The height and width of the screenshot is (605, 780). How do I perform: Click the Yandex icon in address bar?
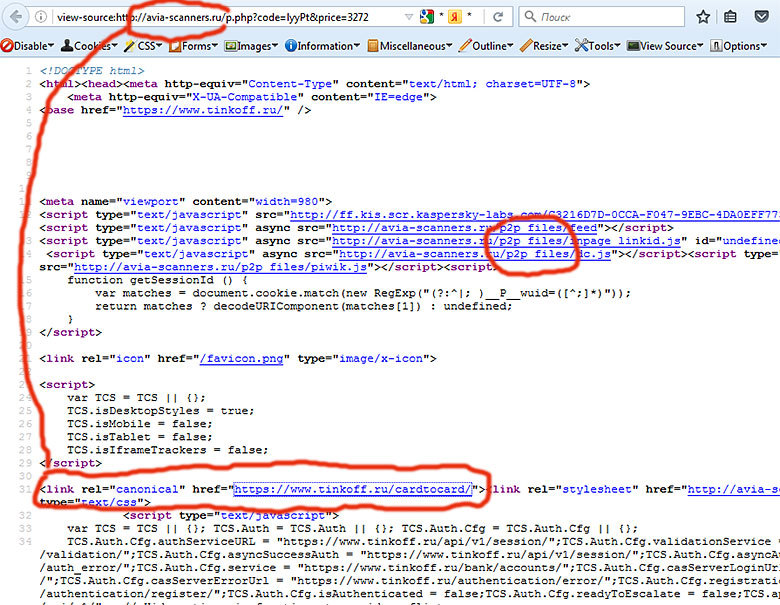coord(455,17)
